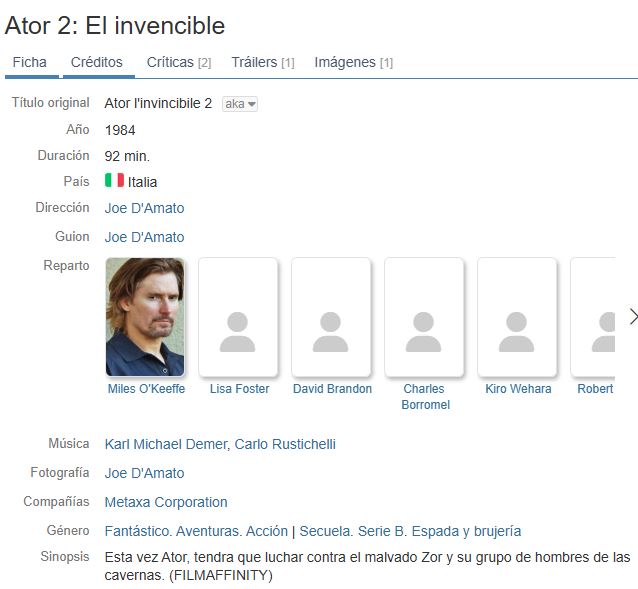Open Karl Michael Demer link
638x589 pixels.
[167, 444]
